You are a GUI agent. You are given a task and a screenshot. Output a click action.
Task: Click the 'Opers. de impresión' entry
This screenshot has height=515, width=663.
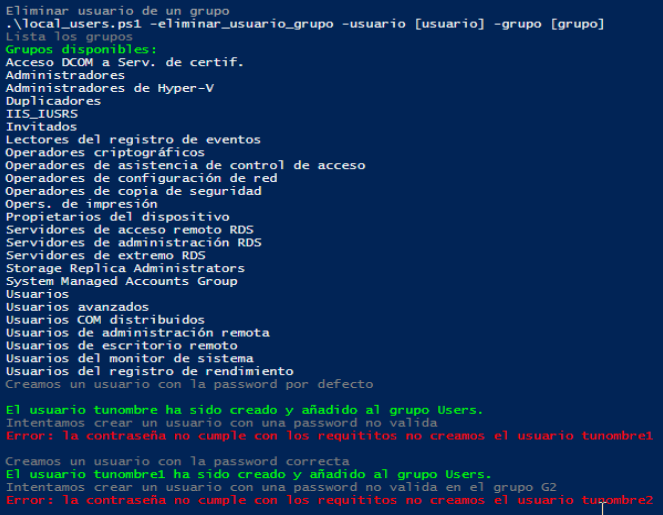click(x=81, y=204)
